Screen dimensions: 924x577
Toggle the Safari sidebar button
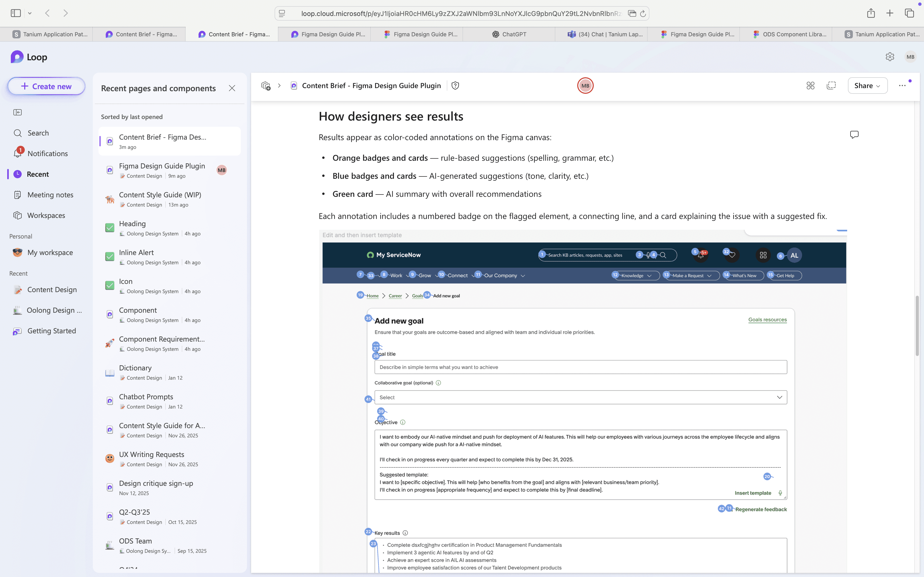pos(16,13)
